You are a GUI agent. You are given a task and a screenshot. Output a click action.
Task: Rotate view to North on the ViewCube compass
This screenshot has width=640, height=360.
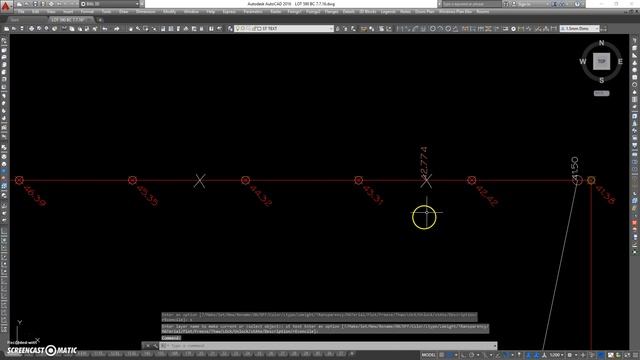click(601, 43)
